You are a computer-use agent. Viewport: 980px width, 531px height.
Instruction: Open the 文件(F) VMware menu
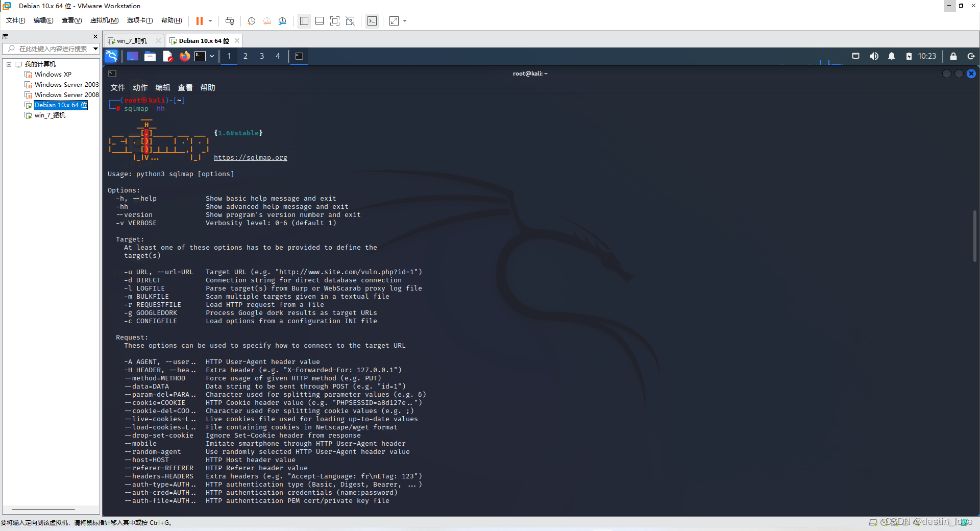pos(16,20)
